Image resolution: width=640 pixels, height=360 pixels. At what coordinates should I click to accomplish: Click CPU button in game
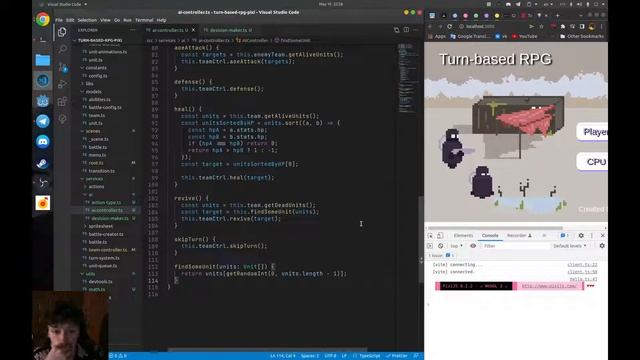592,162
